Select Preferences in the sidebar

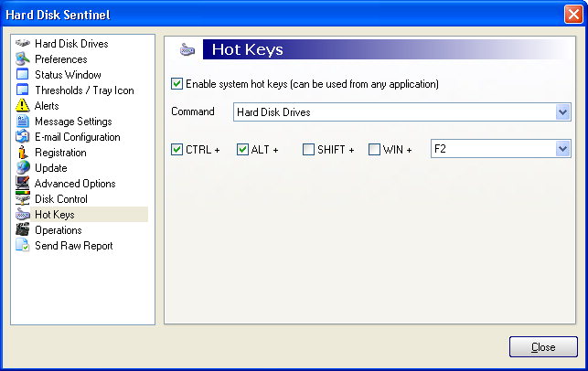pos(61,59)
